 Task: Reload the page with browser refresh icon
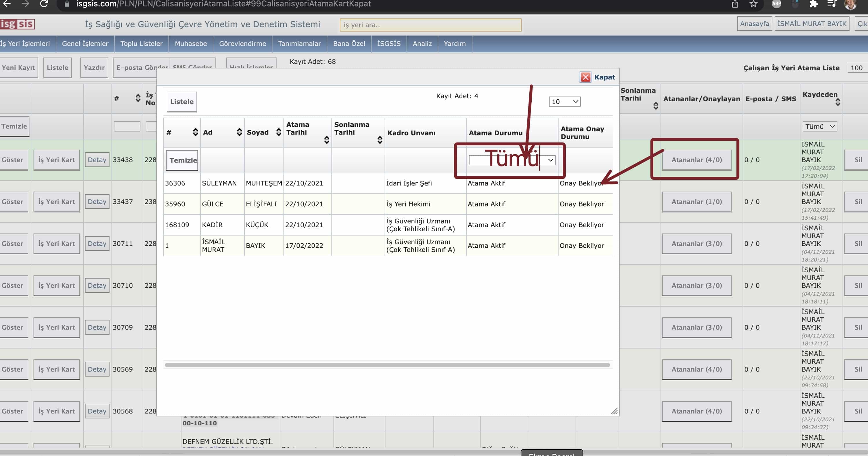click(44, 4)
